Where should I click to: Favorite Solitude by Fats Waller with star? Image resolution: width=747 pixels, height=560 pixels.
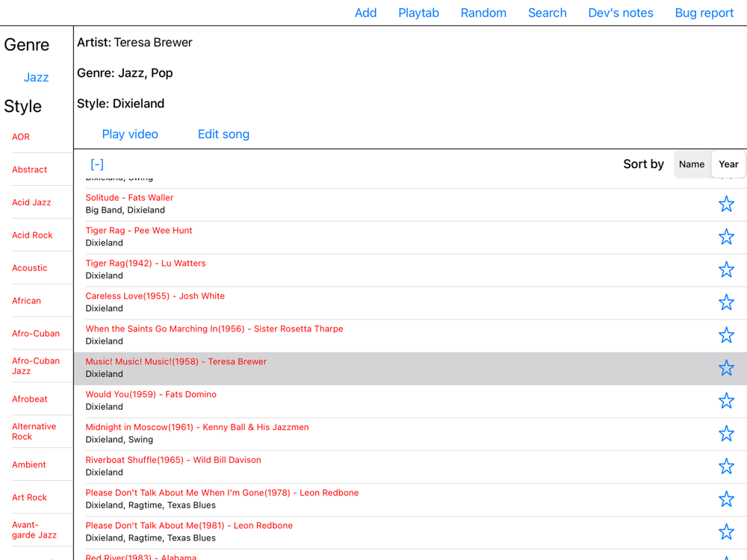726,205
